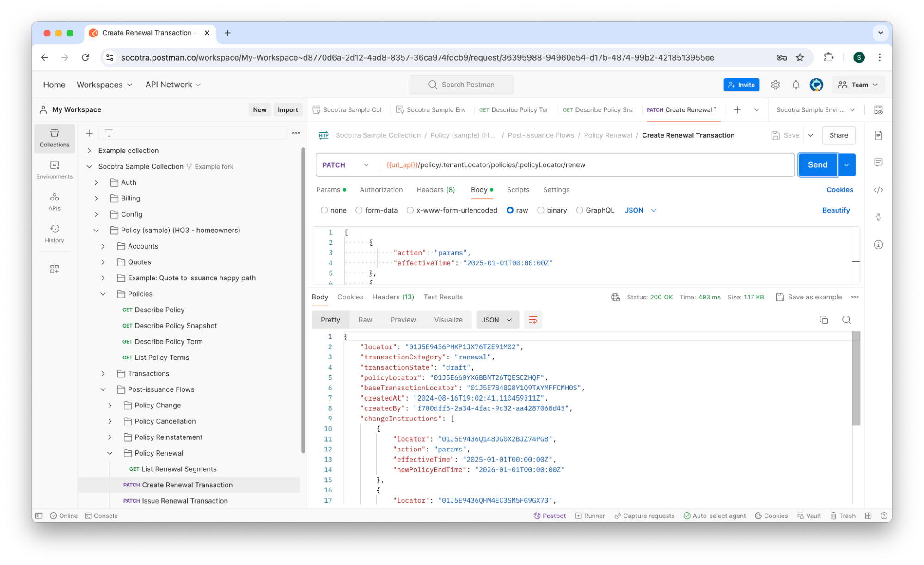This screenshot has height=565, width=924.
Task: Search within the response body
Action: point(846,320)
